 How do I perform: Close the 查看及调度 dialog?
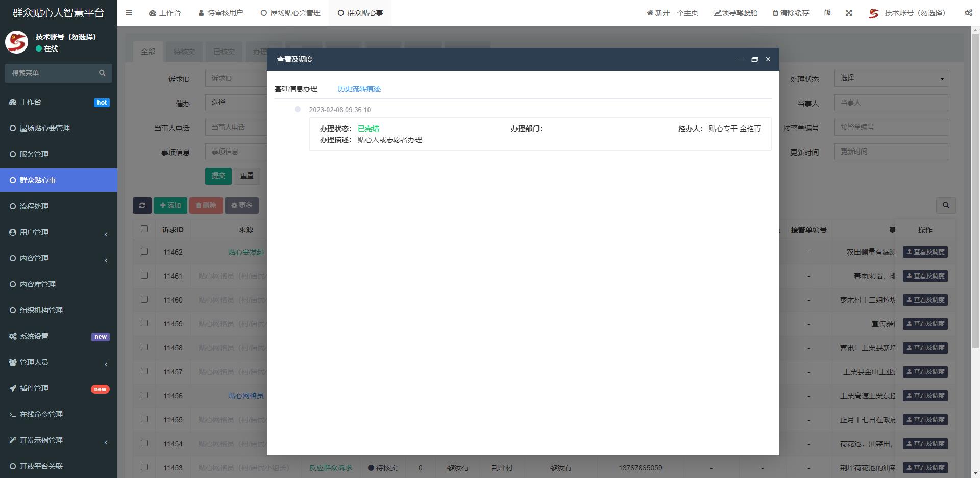(768, 59)
